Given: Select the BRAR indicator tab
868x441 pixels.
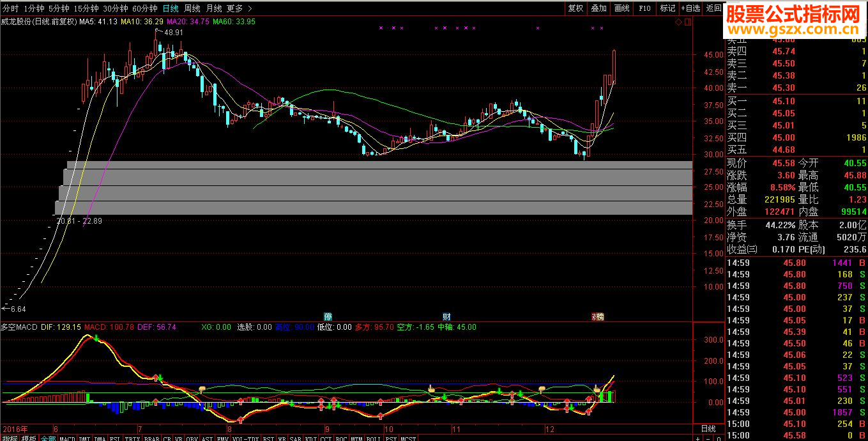Looking at the screenshot, I should pyautogui.click(x=151, y=437).
